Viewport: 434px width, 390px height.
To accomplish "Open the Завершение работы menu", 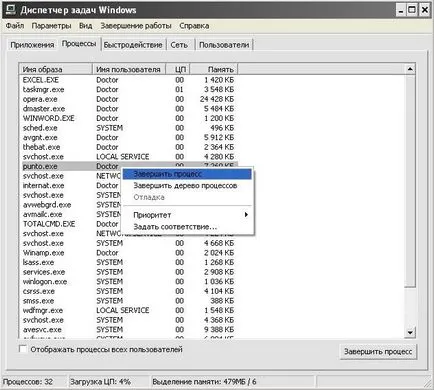I will click(136, 26).
